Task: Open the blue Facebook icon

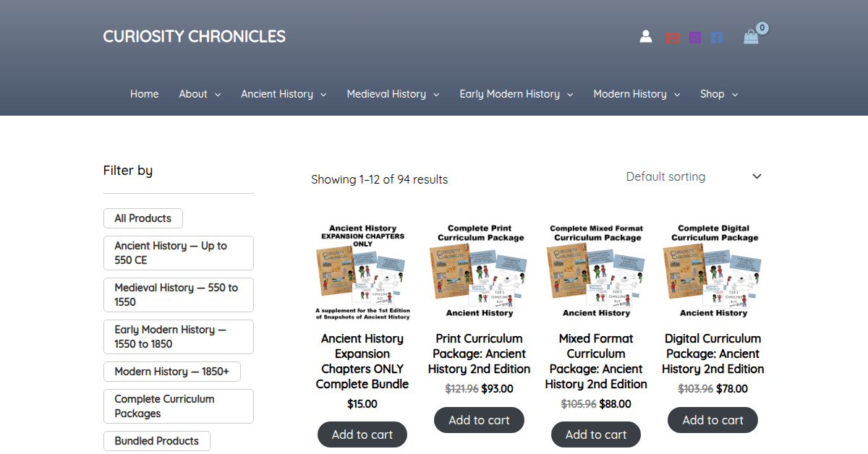Action: [717, 38]
